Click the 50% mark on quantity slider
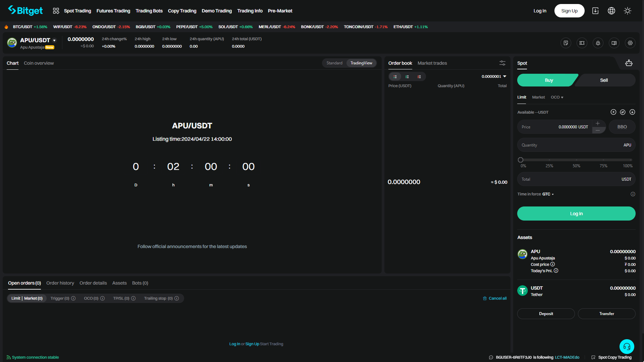644x362 pixels. point(576,160)
